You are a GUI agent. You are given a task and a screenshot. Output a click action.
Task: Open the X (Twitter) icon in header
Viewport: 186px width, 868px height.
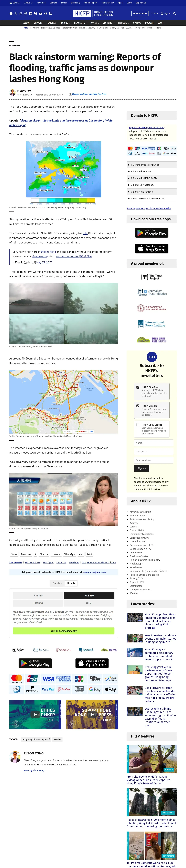pyautogui.click(x=16, y=14)
